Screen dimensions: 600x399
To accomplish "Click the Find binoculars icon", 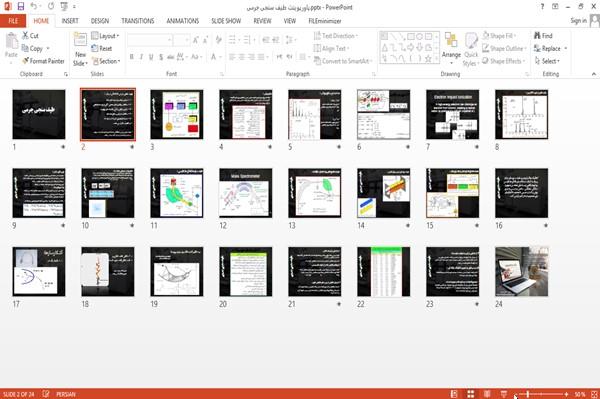I will click(x=538, y=36).
